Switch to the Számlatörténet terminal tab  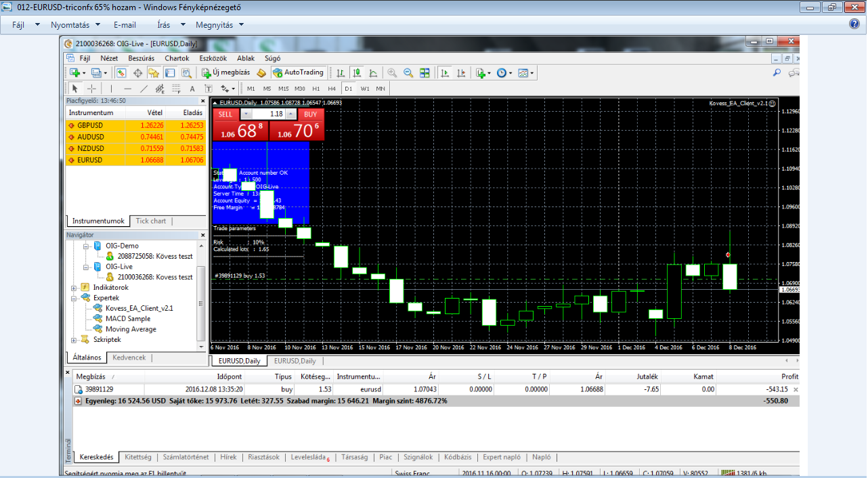click(186, 457)
